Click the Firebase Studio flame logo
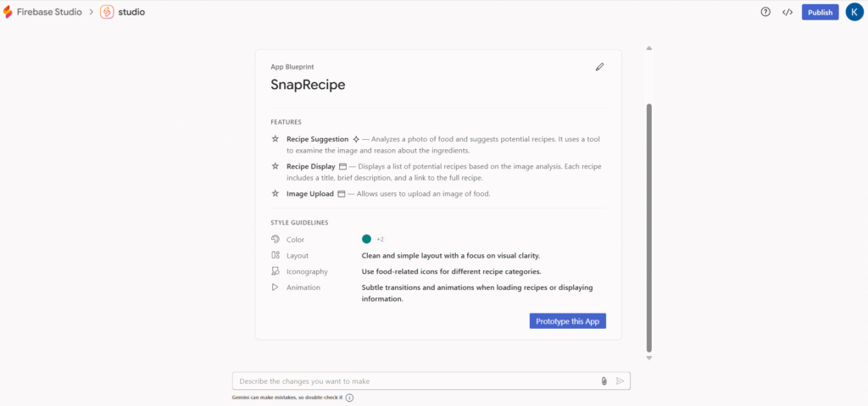Image resolution: width=868 pixels, height=406 pixels. (x=8, y=12)
